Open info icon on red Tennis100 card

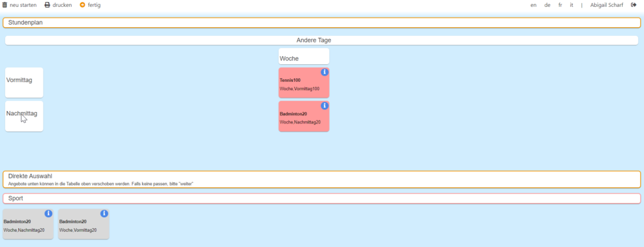325,72
